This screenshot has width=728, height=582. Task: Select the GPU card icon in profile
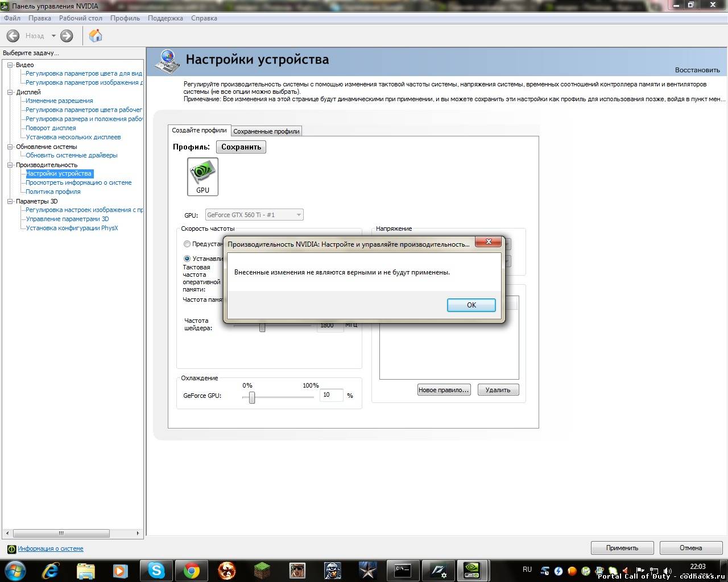202,177
